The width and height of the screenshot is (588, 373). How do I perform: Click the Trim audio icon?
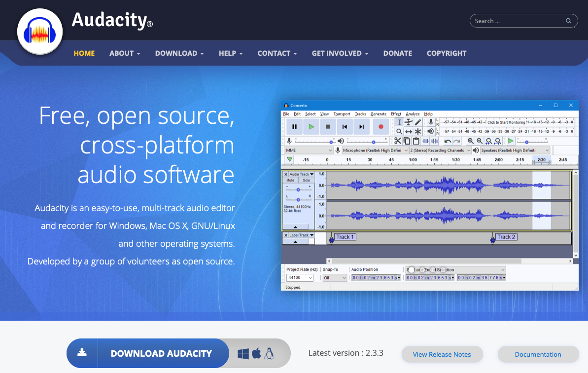tap(425, 141)
